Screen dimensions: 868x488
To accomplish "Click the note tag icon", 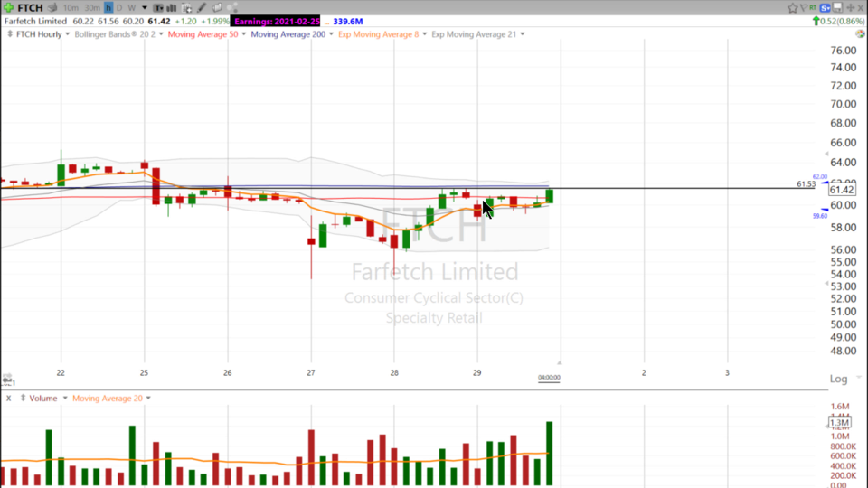I will 217,8.
